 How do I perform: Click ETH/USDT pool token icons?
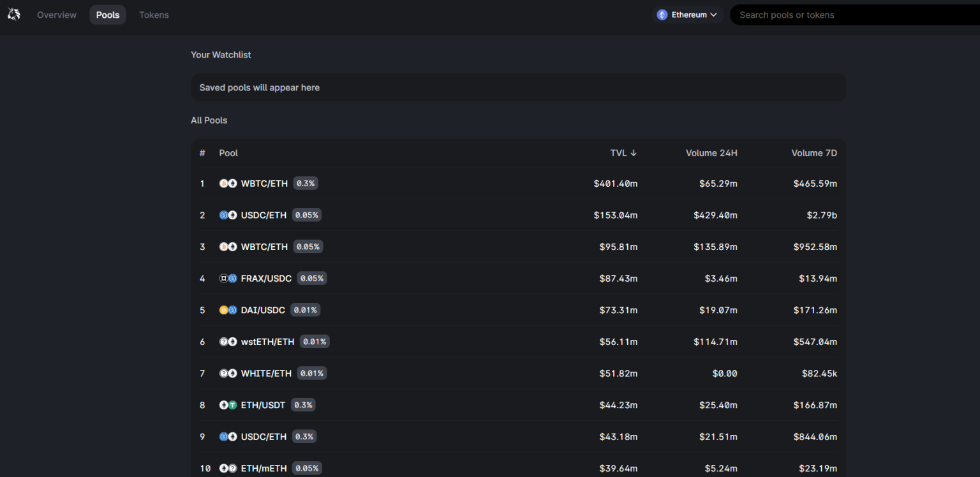228,405
